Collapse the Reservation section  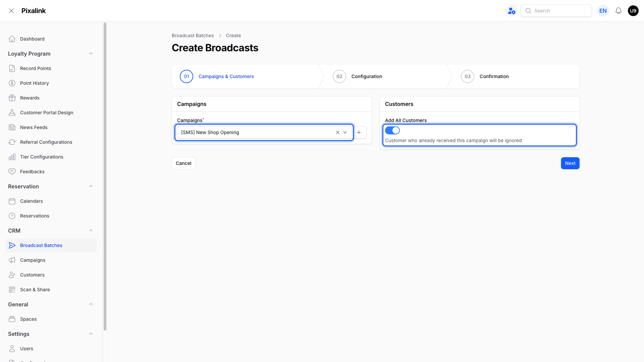tap(91, 186)
